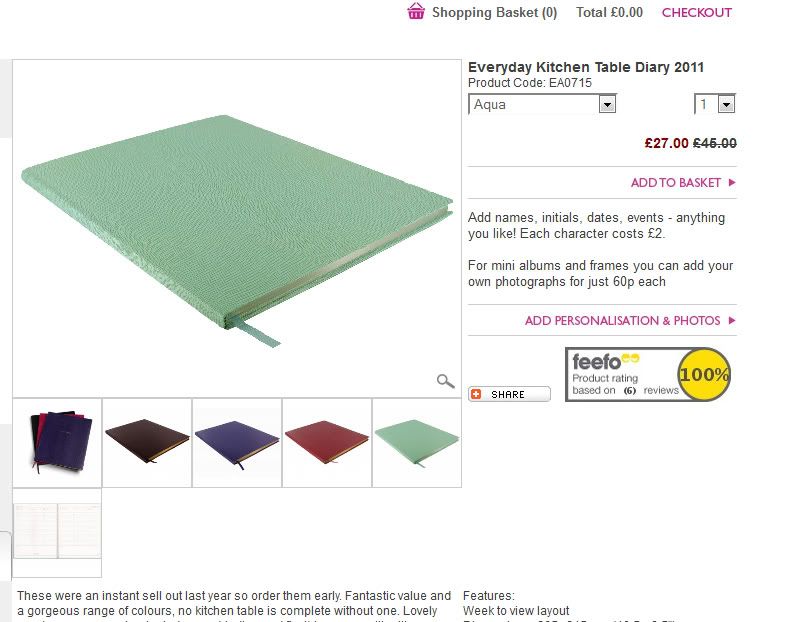The image size is (806, 622).
Task: Click the yellow 100% rating circle
Action: (704, 375)
